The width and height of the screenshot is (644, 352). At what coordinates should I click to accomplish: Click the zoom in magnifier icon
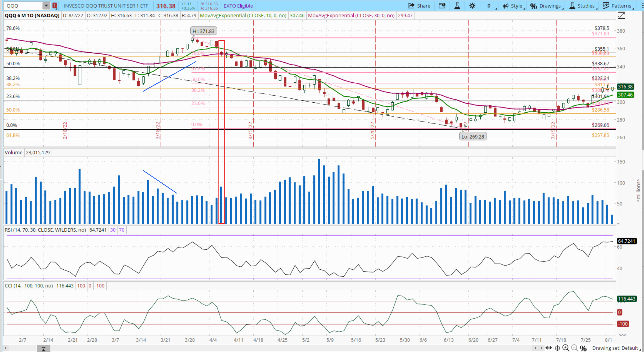click(566, 348)
